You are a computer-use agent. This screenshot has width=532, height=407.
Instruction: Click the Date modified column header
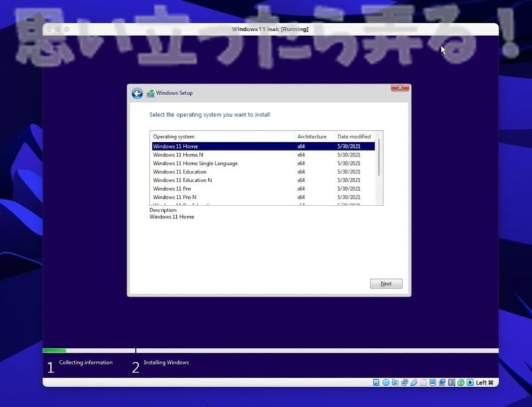coord(354,136)
